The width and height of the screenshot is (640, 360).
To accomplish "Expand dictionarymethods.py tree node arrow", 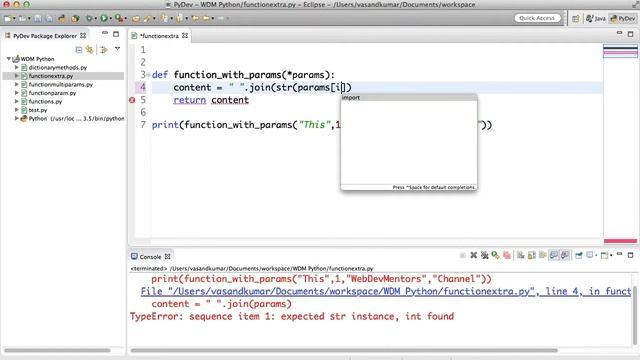I will point(17,67).
